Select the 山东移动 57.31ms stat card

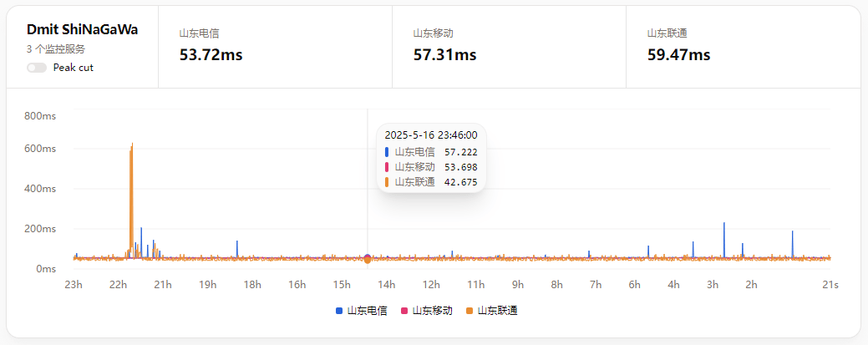[509, 46]
